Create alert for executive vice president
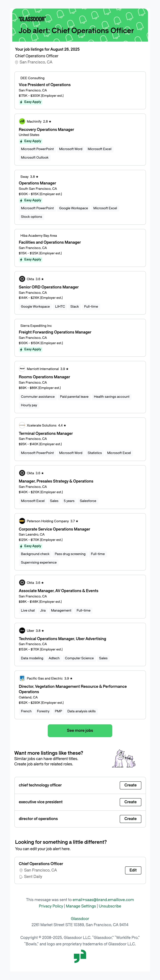The height and width of the screenshot is (980, 160). coord(130,802)
